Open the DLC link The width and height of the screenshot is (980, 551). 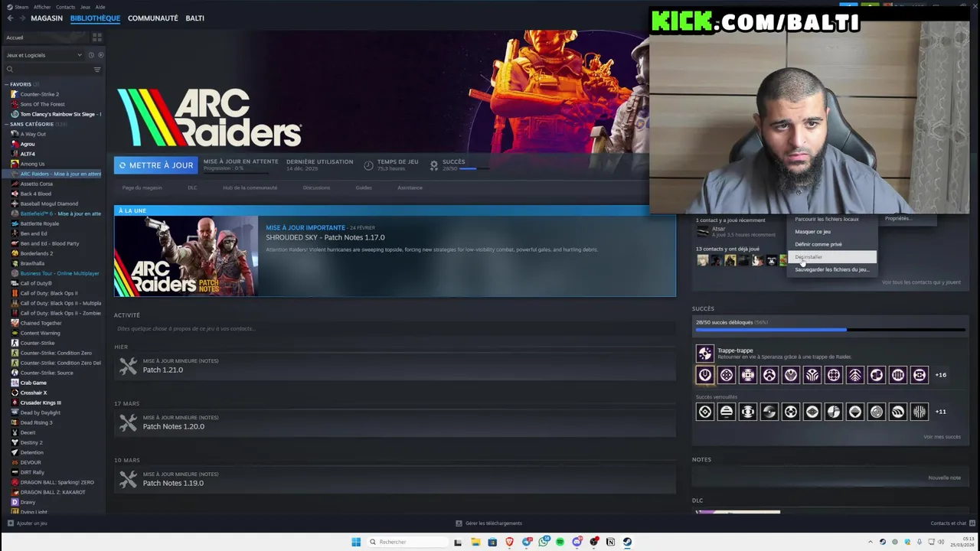(x=192, y=187)
